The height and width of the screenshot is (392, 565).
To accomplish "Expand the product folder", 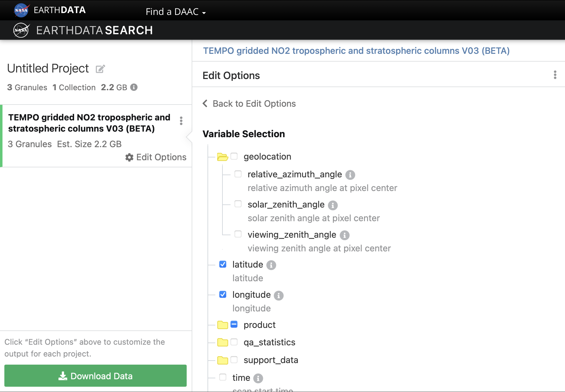I will click(222, 325).
